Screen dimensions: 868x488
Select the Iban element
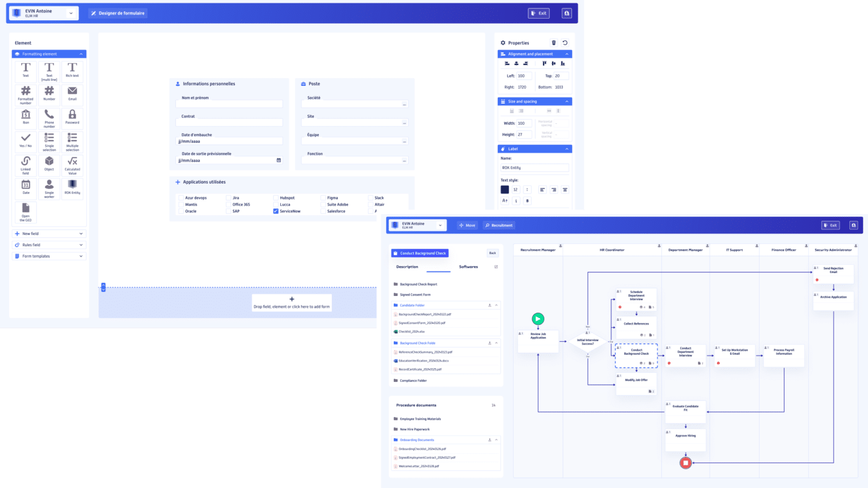click(x=25, y=117)
